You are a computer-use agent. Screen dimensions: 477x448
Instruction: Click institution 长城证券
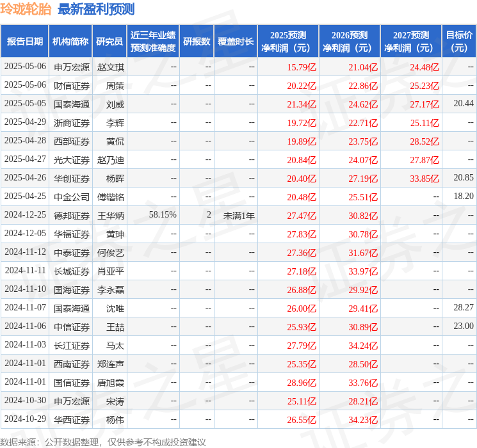[x=72, y=271]
